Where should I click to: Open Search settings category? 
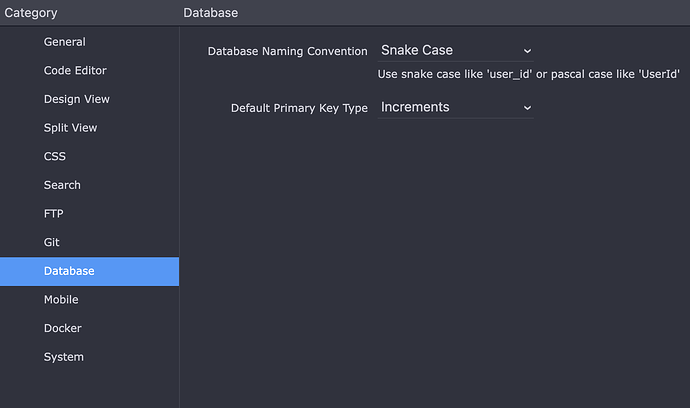click(89, 185)
